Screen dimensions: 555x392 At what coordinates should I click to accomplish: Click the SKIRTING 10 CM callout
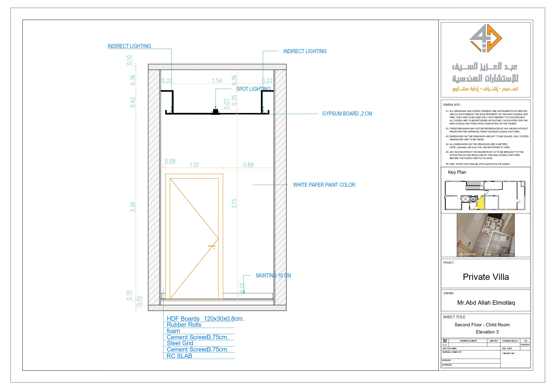point(273,276)
